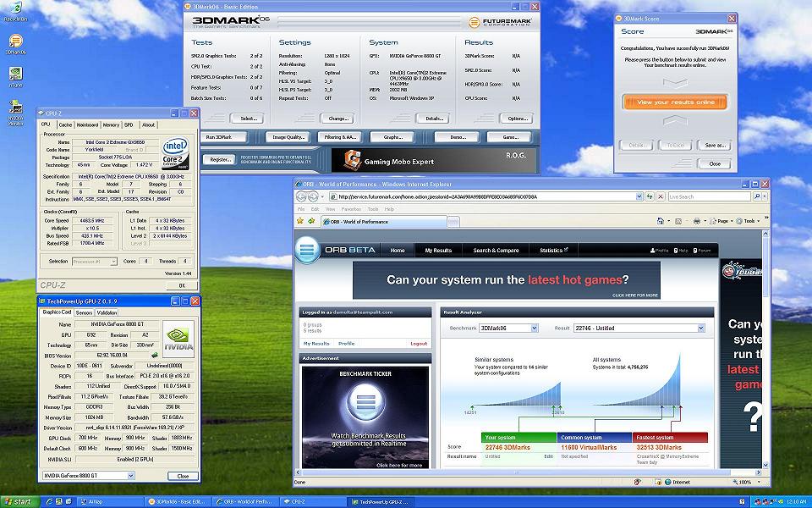Click the NVIDIA logo in GPU-Z

tap(178, 339)
